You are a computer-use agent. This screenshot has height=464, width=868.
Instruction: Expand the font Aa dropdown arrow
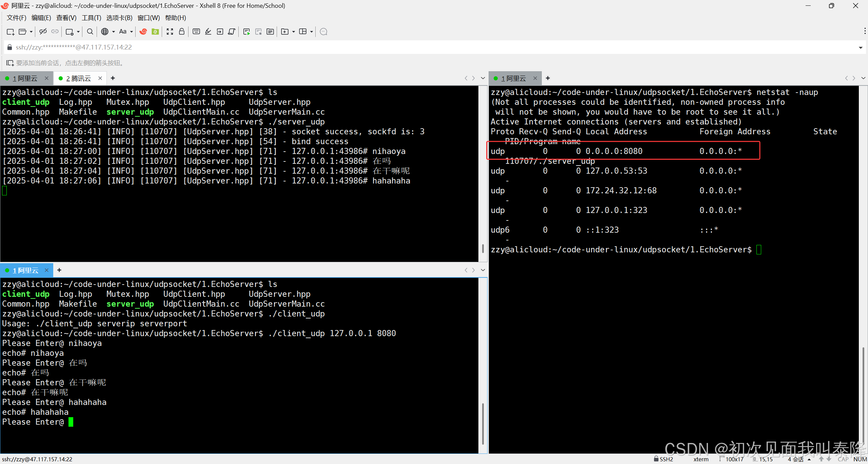click(x=132, y=32)
